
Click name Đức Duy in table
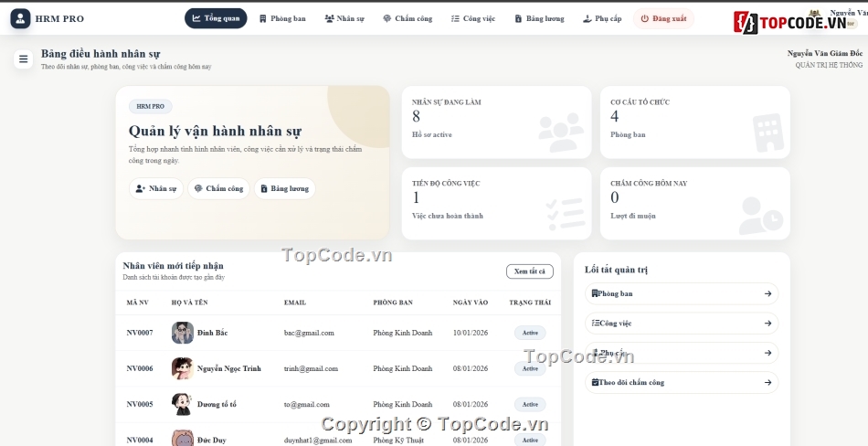coord(211,441)
